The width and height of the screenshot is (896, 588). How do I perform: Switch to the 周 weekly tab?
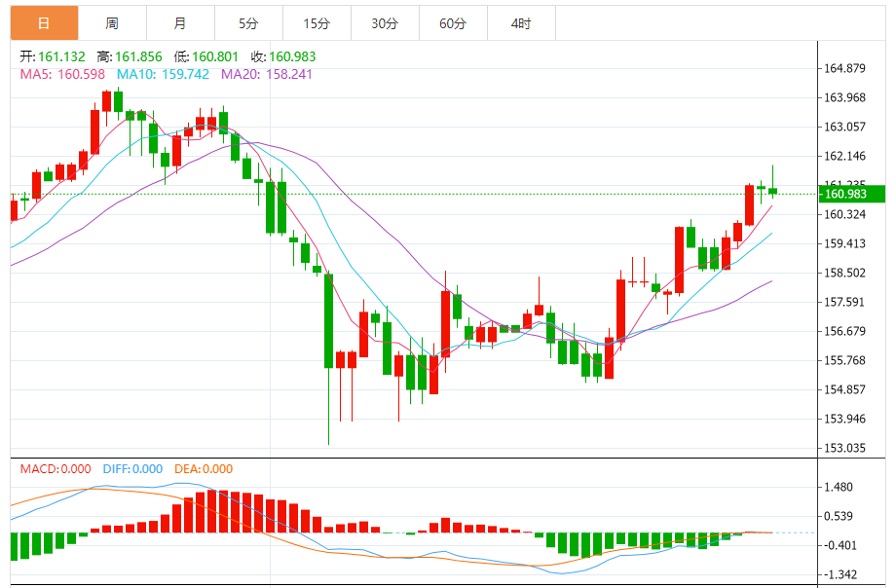click(x=112, y=23)
